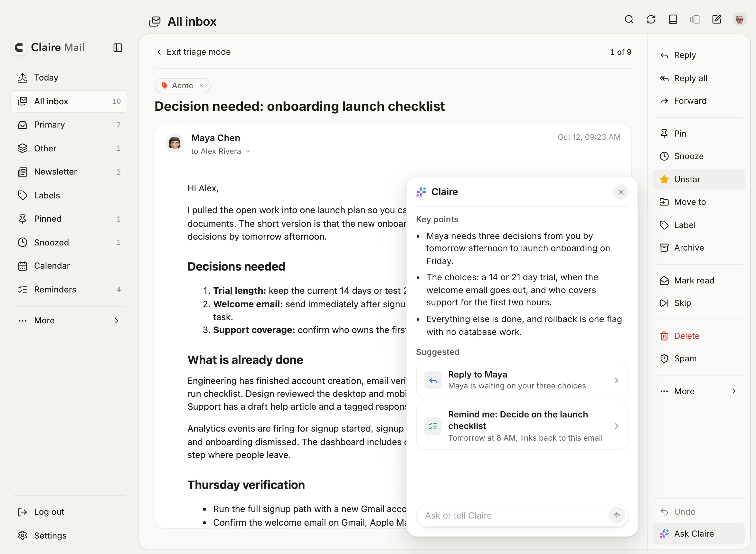This screenshot has width=756, height=554.
Task: Open Reminders in sidebar
Action: (x=69, y=290)
